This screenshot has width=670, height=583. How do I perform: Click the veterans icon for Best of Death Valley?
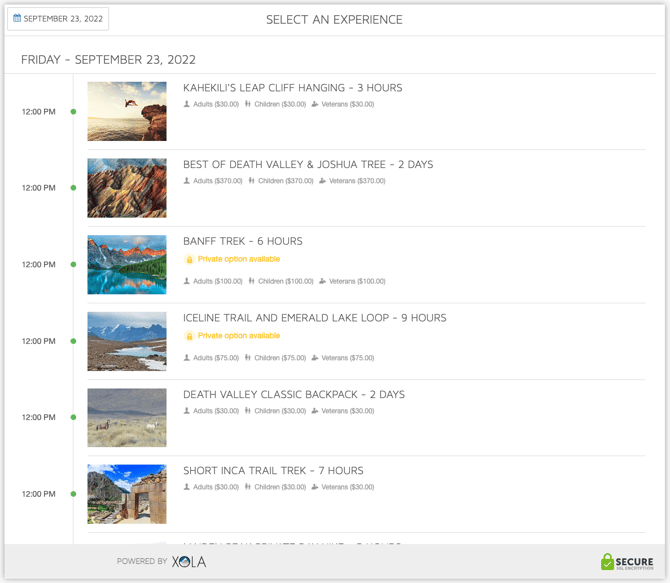323,181
